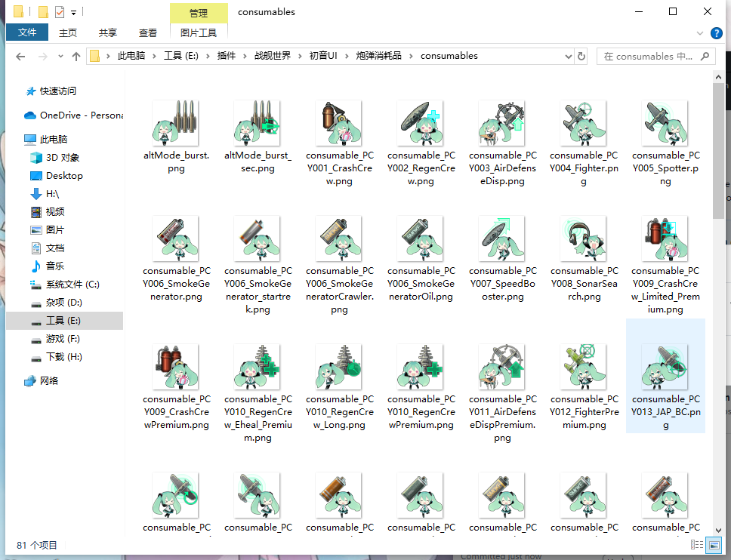The width and height of the screenshot is (731, 560).
Task: Expand breadcrumb arrow after 炮弹消耗品
Action: 411,56
